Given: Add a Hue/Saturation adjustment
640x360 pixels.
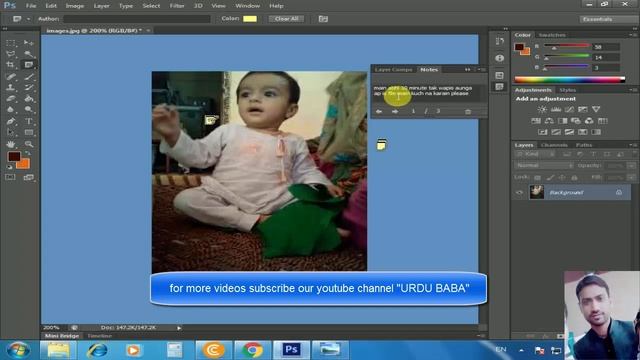Looking at the screenshot, I should tap(536, 121).
